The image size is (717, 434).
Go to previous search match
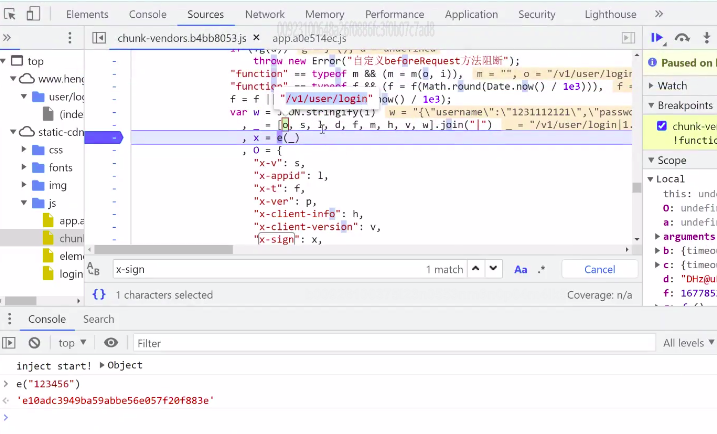coord(476,269)
